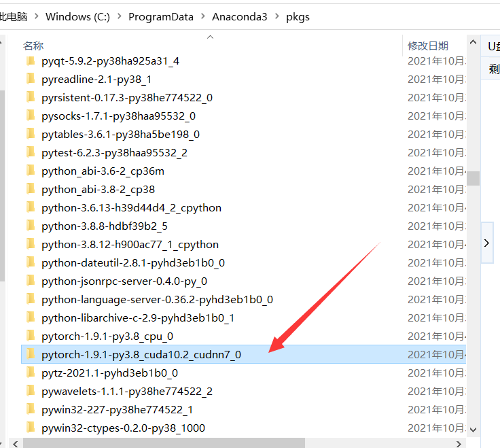The image size is (500, 448).
Task: Click folder icon of python-language-server-0.36.2-pyhd3eb1b0_0
Action: pyautogui.click(x=31, y=299)
